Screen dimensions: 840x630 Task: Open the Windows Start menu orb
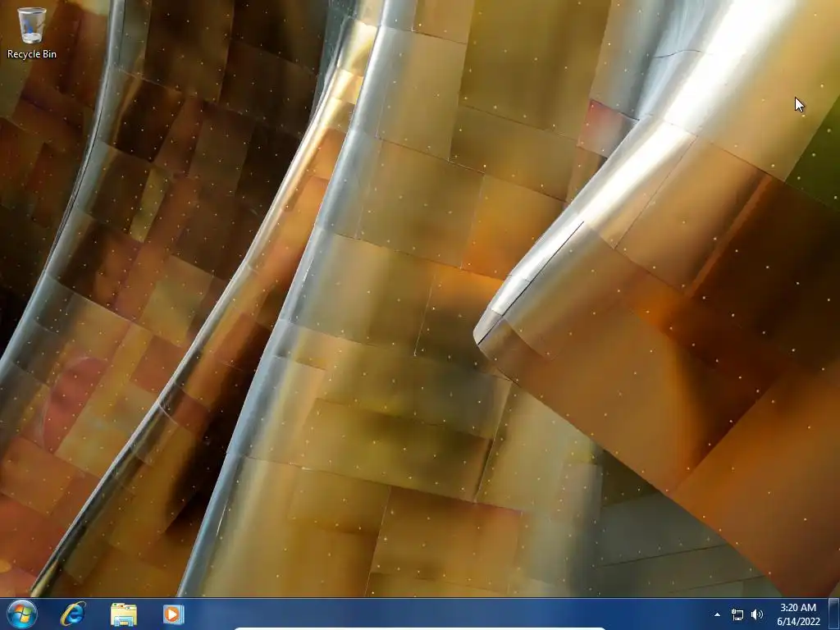[22, 614]
